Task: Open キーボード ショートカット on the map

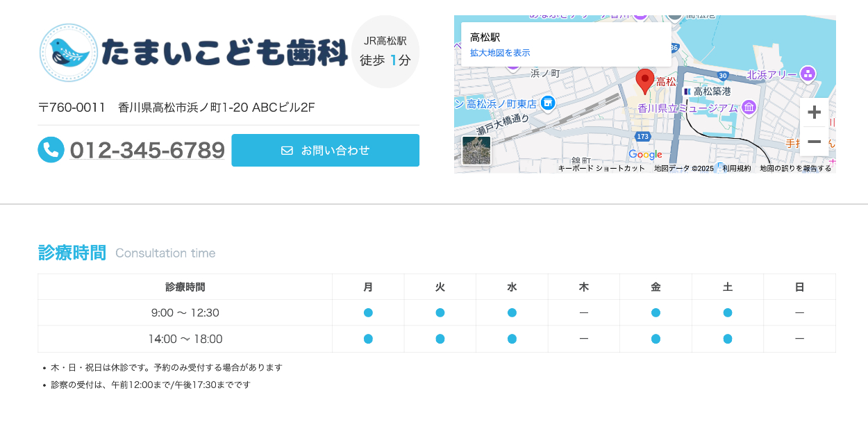Action: point(601,168)
